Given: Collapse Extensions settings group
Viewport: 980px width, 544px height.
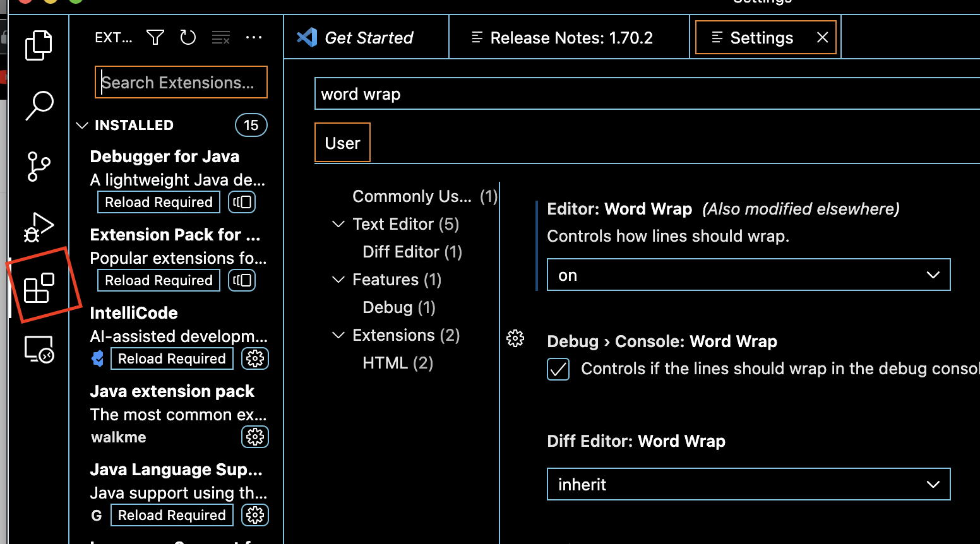Looking at the screenshot, I should click(x=338, y=335).
